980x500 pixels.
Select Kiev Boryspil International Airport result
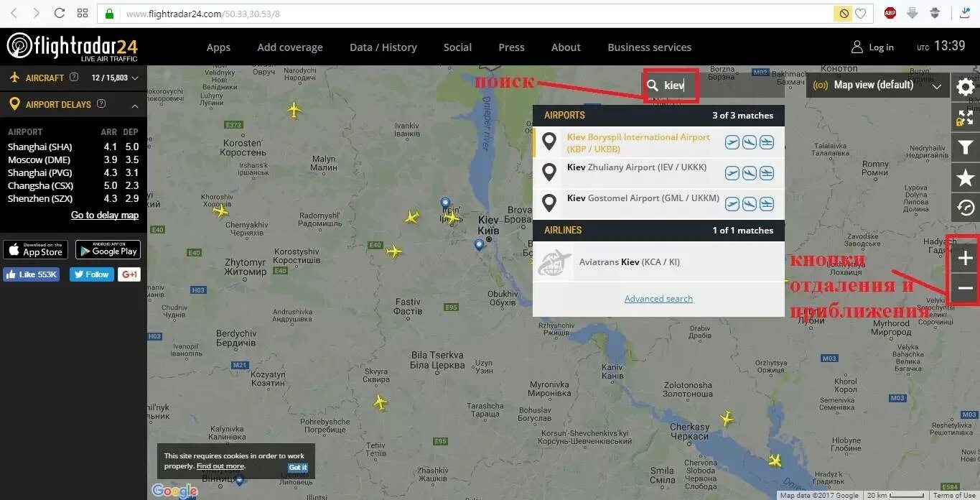(x=658, y=142)
